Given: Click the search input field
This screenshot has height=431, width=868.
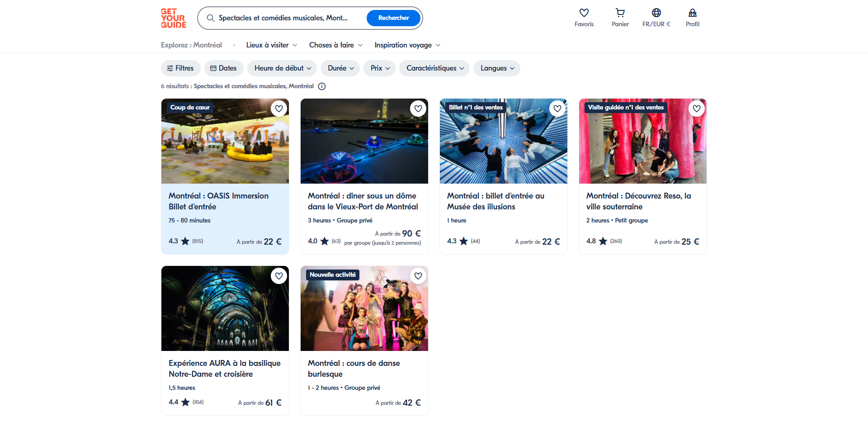Looking at the screenshot, I should (x=285, y=18).
